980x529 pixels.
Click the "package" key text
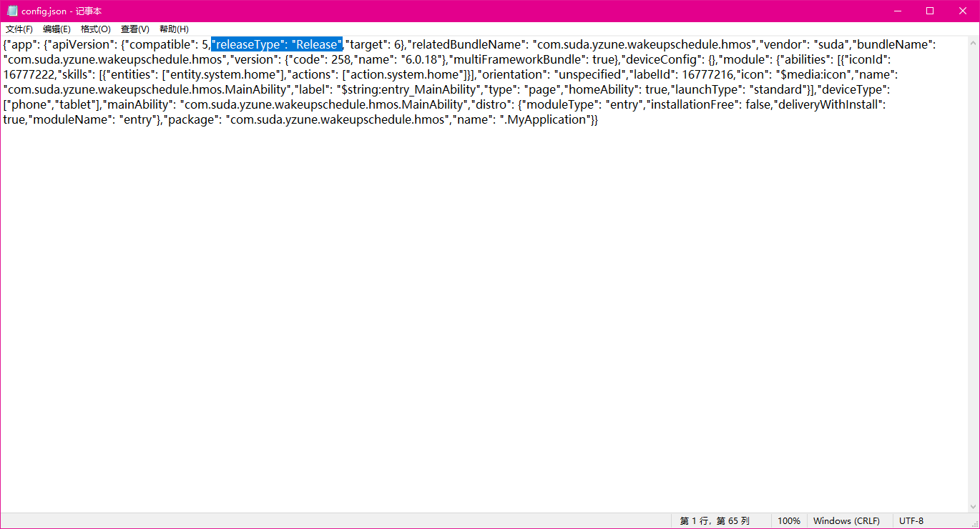195,119
